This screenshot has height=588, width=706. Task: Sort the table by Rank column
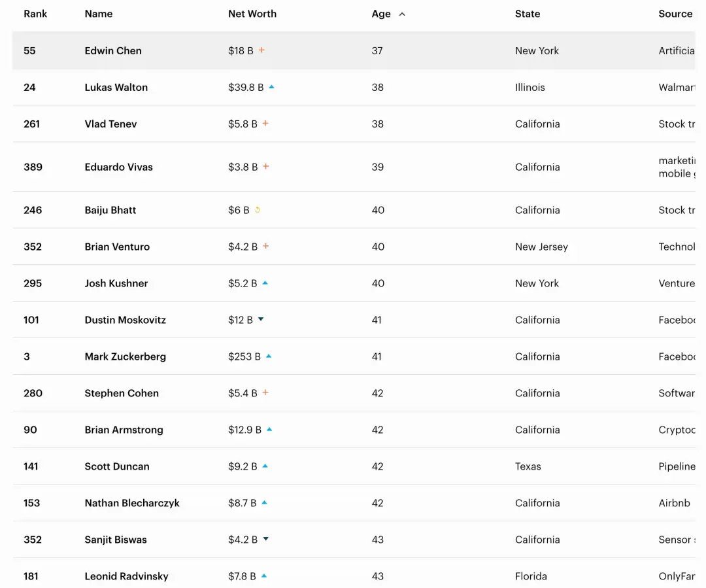pos(35,14)
